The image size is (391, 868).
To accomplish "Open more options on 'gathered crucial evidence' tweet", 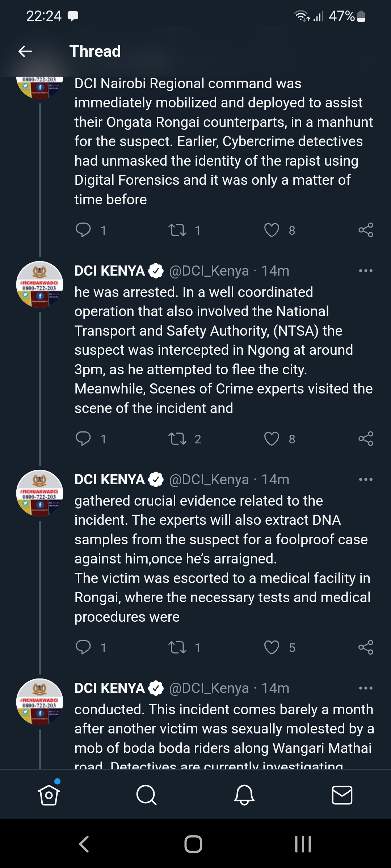I will [366, 480].
